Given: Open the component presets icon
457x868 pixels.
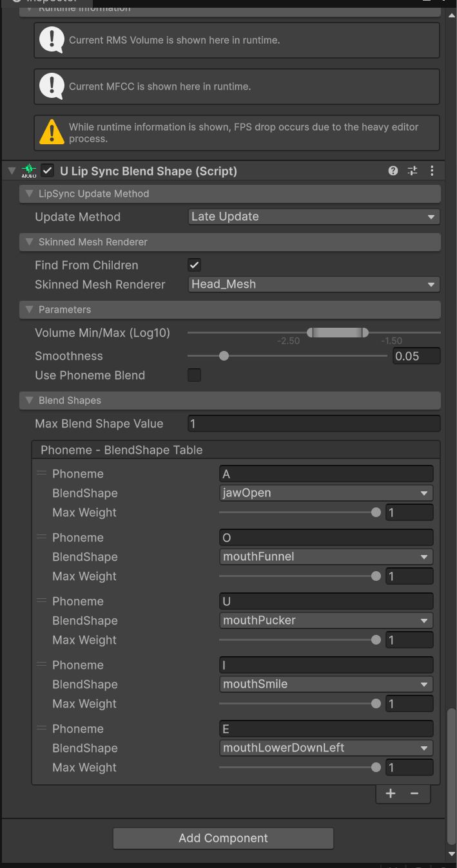Looking at the screenshot, I should 413,171.
